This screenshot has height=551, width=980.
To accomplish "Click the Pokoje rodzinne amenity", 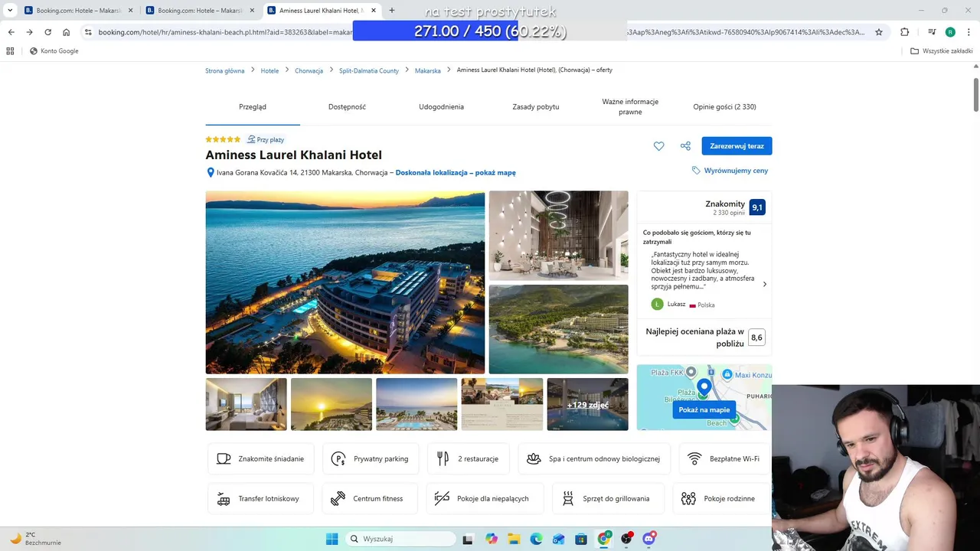I will (x=721, y=498).
